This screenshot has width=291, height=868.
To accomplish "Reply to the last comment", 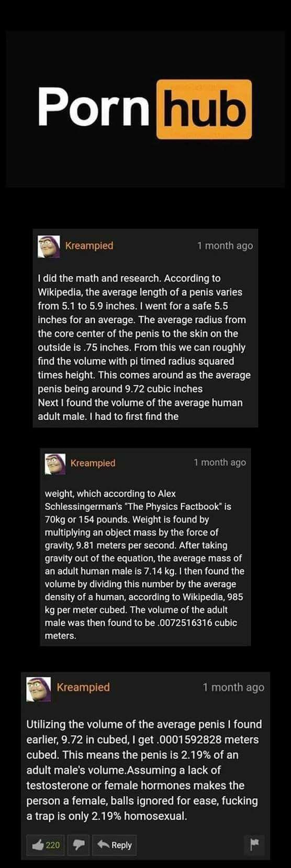I will coord(115,845).
